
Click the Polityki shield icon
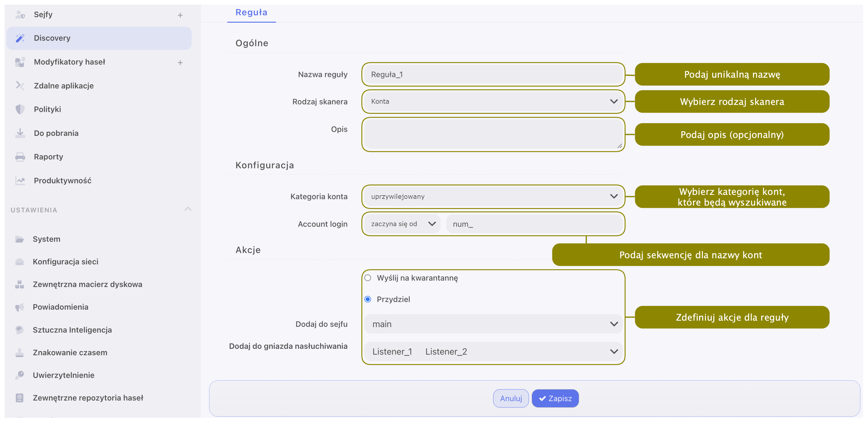20,109
